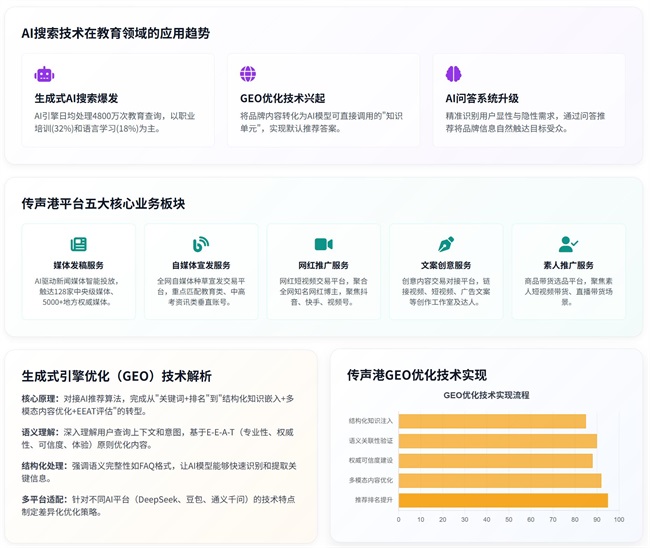Image resolution: width=650 pixels, height=548 pixels.
Task: Click the dark orange 推荐排名提升 bar
Action: (502, 500)
